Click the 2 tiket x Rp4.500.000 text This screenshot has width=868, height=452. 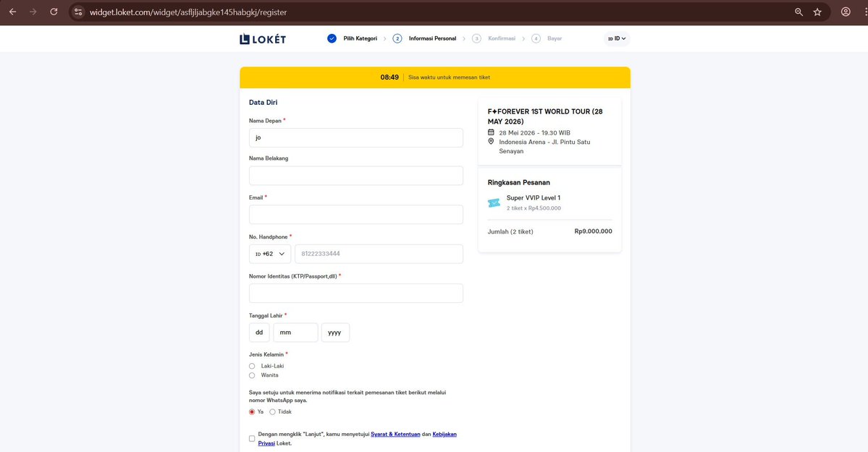click(x=533, y=208)
